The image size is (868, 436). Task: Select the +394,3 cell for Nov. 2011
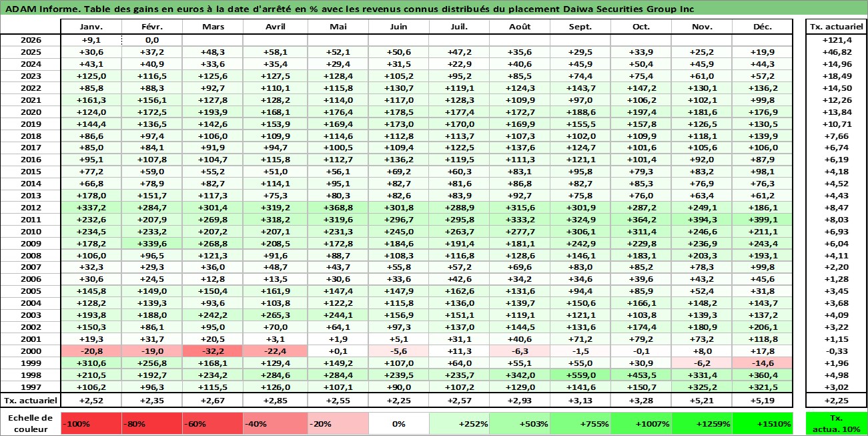tap(702, 220)
